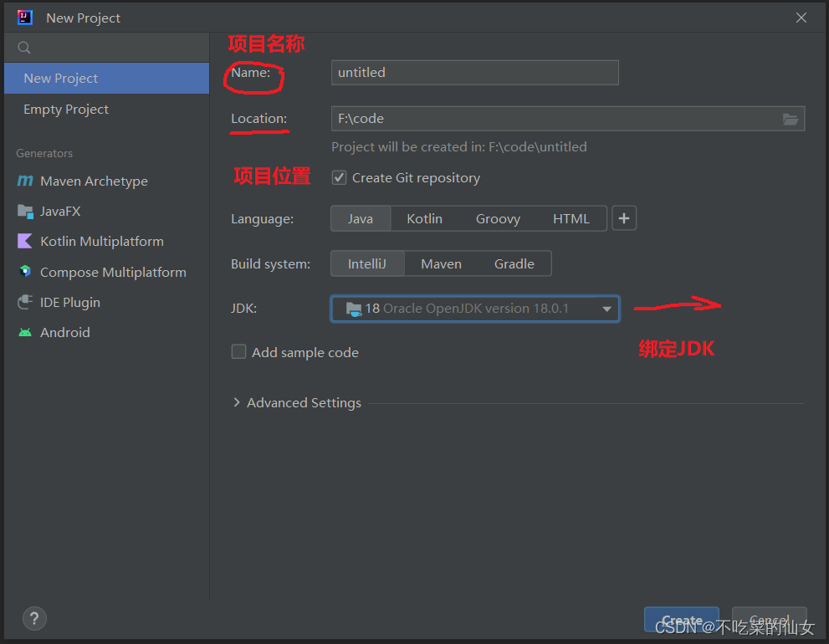Select HTML as the language
This screenshot has width=829, height=644.
[571, 218]
